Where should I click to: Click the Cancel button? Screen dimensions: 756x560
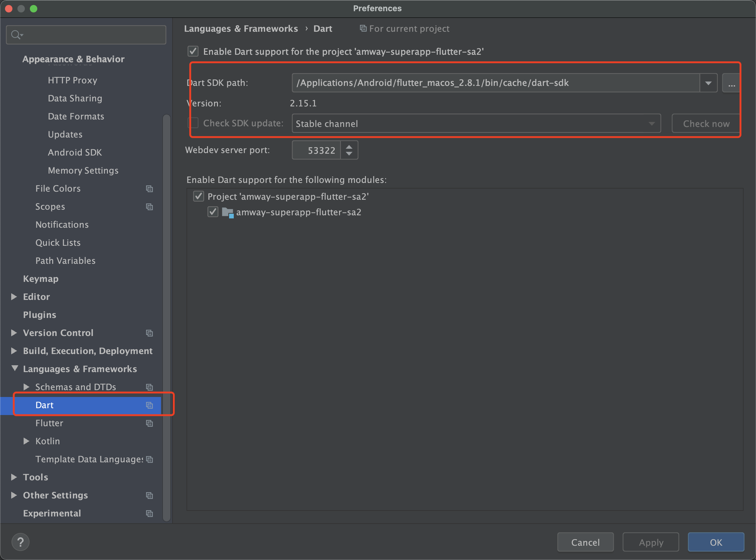585,542
